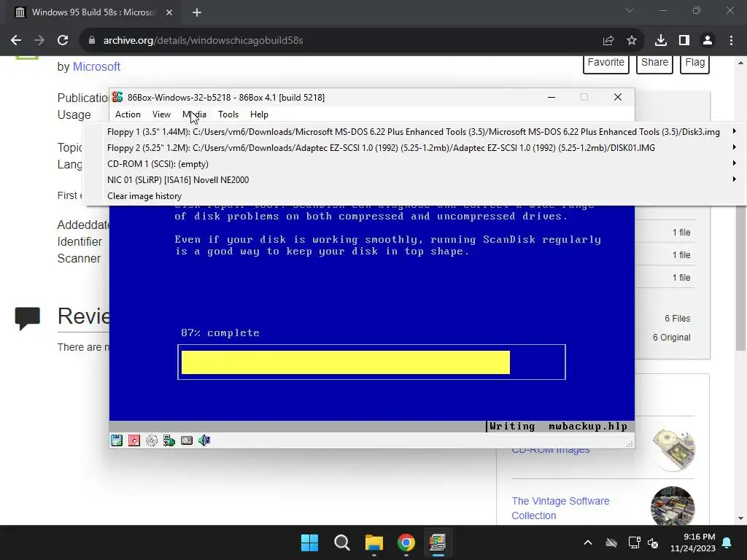The image size is (747, 560).
Task: Click the yellow setup progress bar
Action: coord(345,362)
